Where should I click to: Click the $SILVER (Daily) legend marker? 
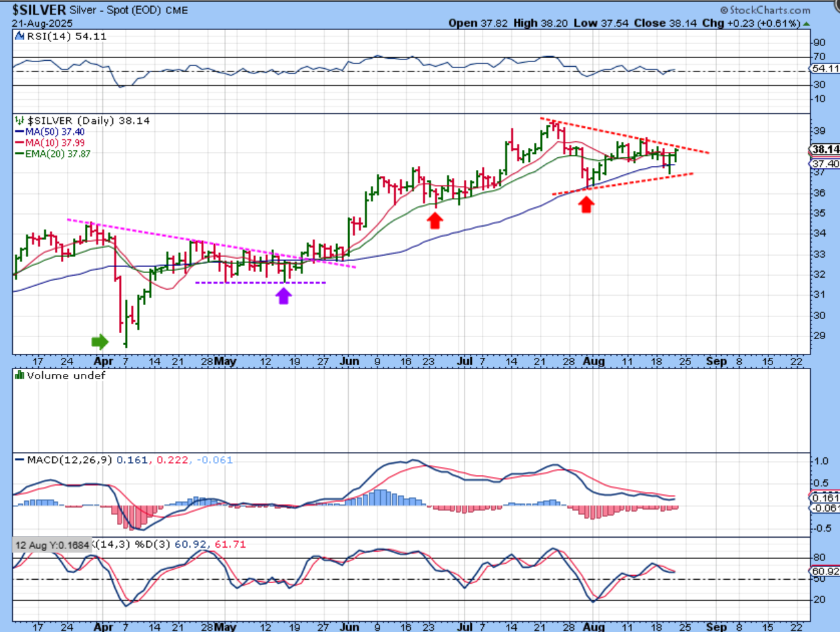(19, 120)
